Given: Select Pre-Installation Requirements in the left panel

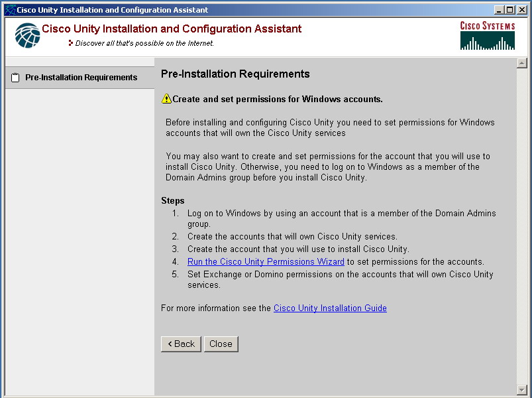Looking at the screenshot, I should (80, 78).
